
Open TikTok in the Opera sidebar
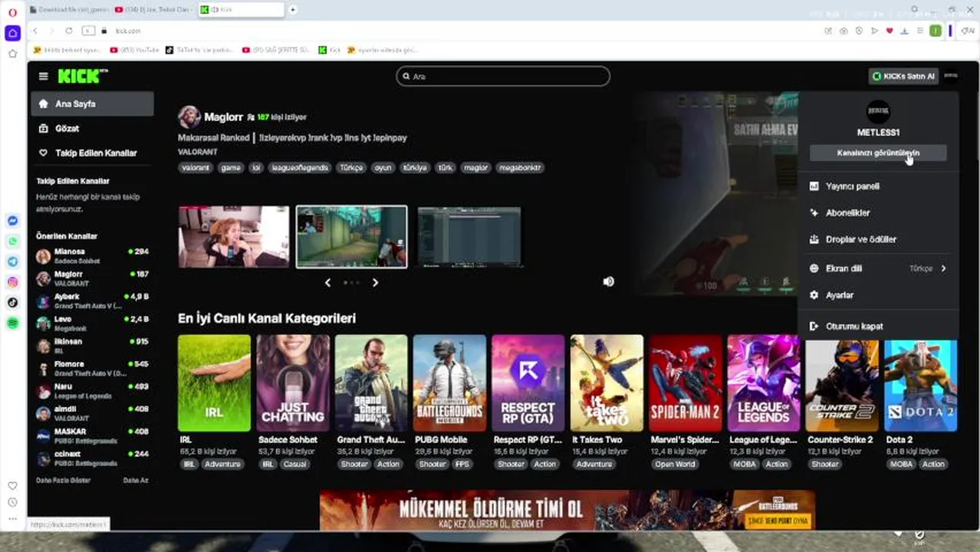12,303
